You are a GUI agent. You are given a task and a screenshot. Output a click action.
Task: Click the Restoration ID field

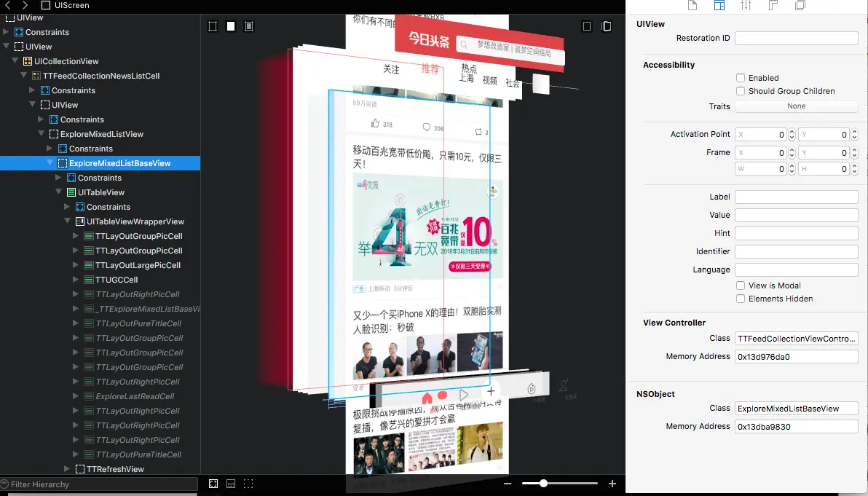click(x=796, y=38)
